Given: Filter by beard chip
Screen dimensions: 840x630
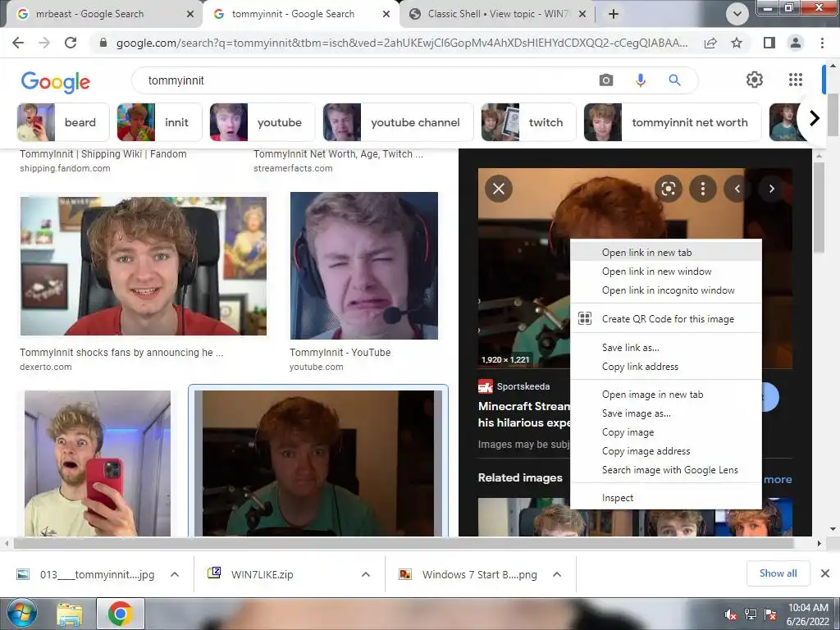Looking at the screenshot, I should (63, 122).
